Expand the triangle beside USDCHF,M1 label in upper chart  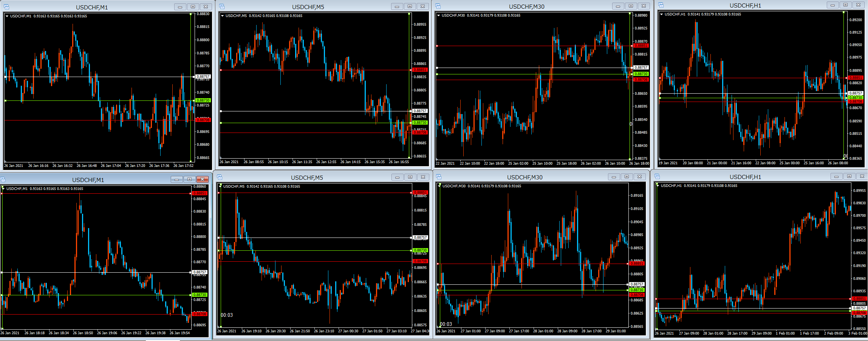(x=7, y=16)
